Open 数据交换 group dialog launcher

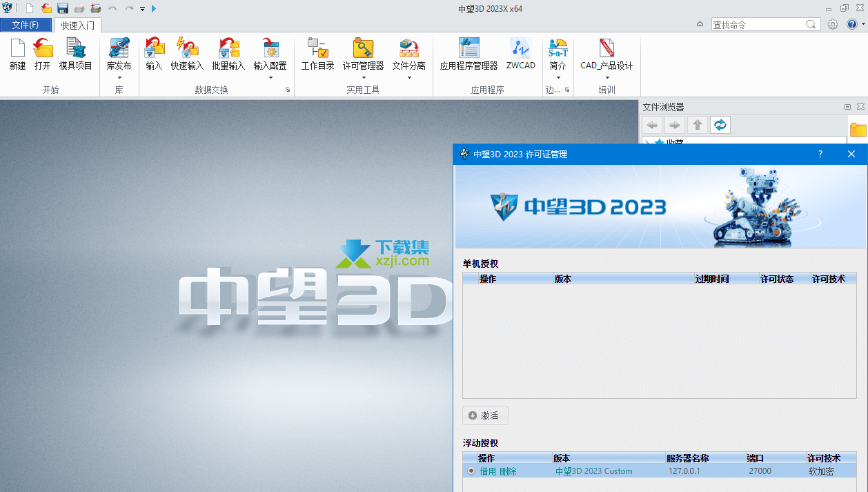[x=288, y=90]
